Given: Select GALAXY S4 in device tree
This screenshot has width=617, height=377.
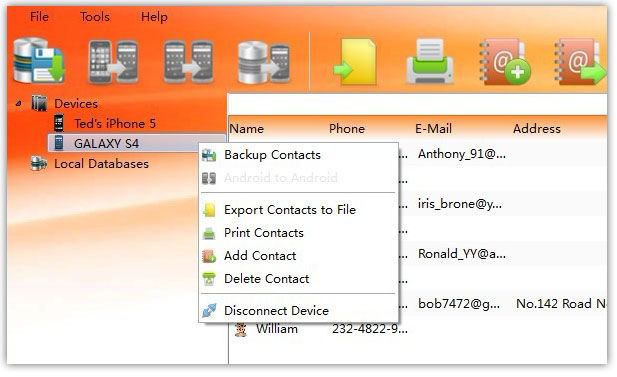Looking at the screenshot, I should pyautogui.click(x=106, y=143).
